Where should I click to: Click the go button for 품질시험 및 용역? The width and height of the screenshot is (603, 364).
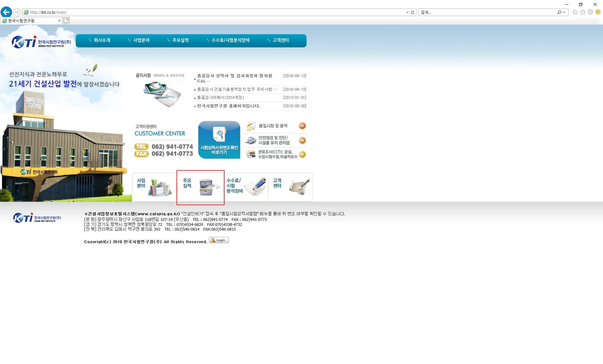tap(302, 126)
